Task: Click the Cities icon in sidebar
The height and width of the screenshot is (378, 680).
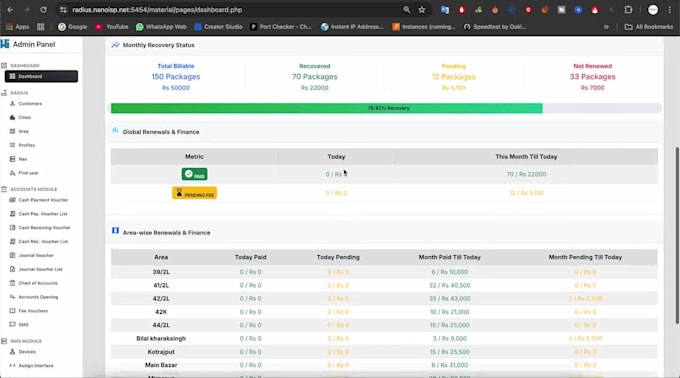Action: click(x=12, y=117)
